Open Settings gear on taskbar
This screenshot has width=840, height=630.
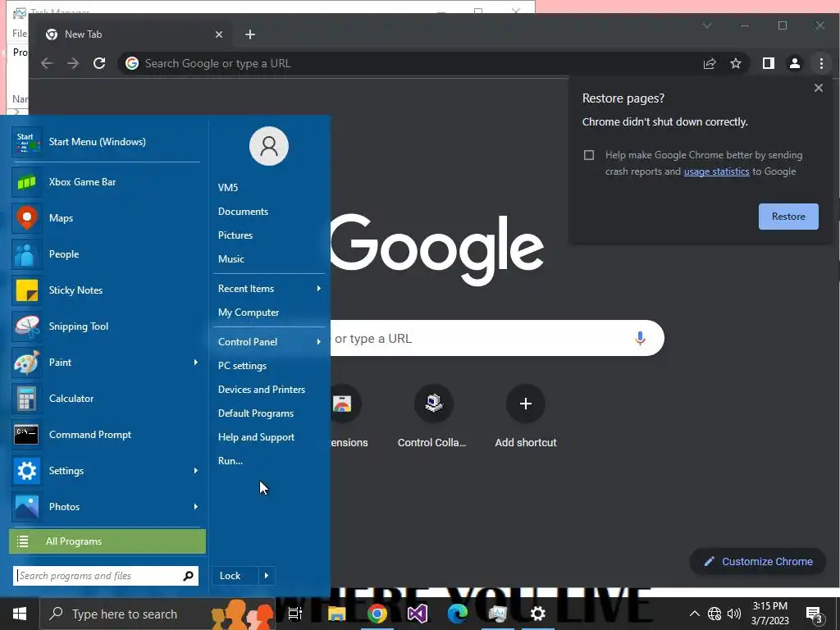pyautogui.click(x=537, y=614)
